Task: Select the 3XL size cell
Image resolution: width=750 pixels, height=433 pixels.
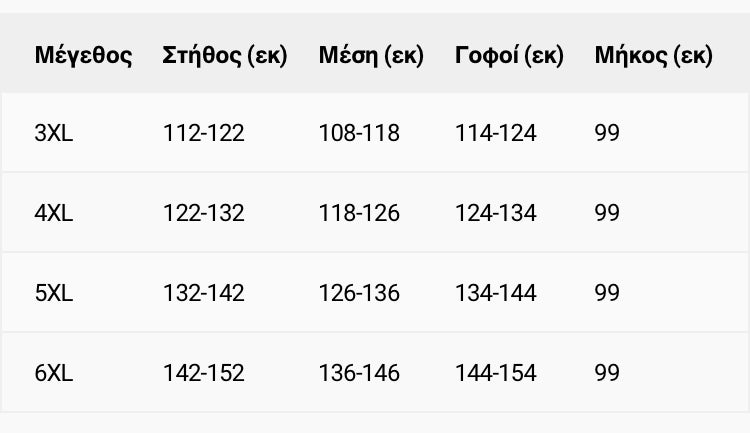Action: [54, 133]
